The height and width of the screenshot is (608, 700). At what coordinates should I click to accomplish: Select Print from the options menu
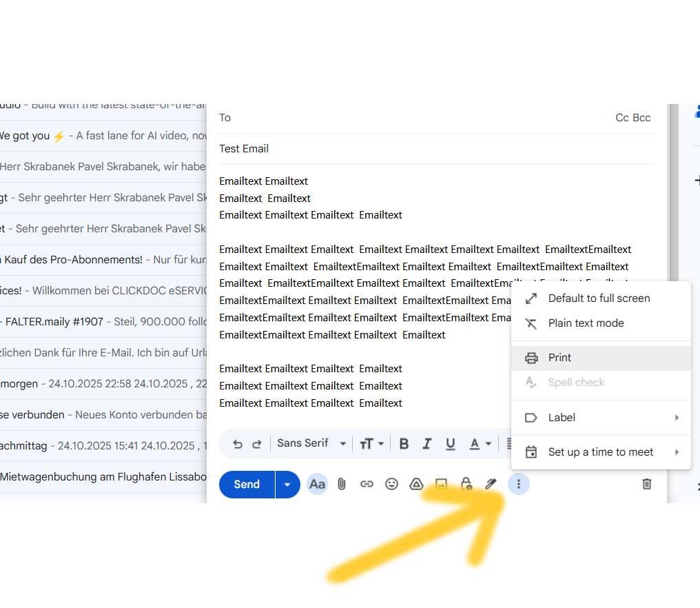pyautogui.click(x=559, y=357)
